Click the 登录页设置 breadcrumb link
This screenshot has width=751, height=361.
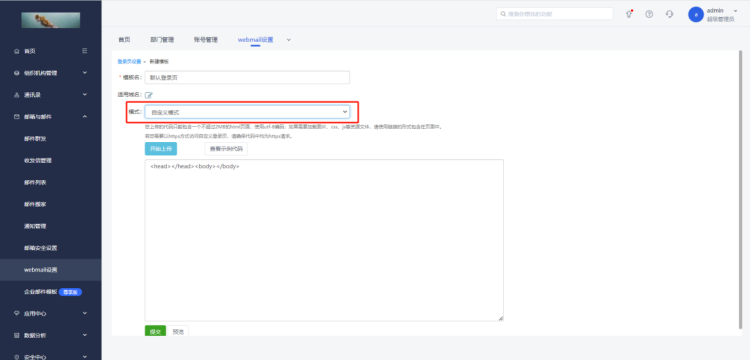coord(129,62)
